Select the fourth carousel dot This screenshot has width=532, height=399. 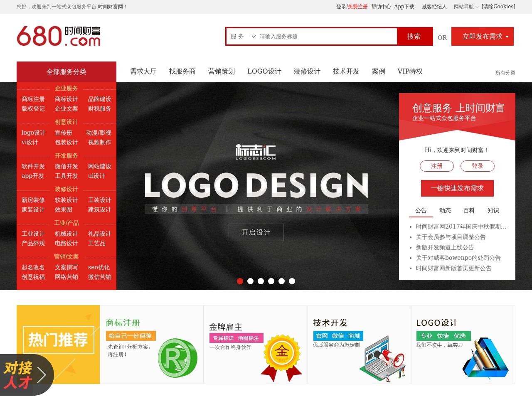pos(271,281)
